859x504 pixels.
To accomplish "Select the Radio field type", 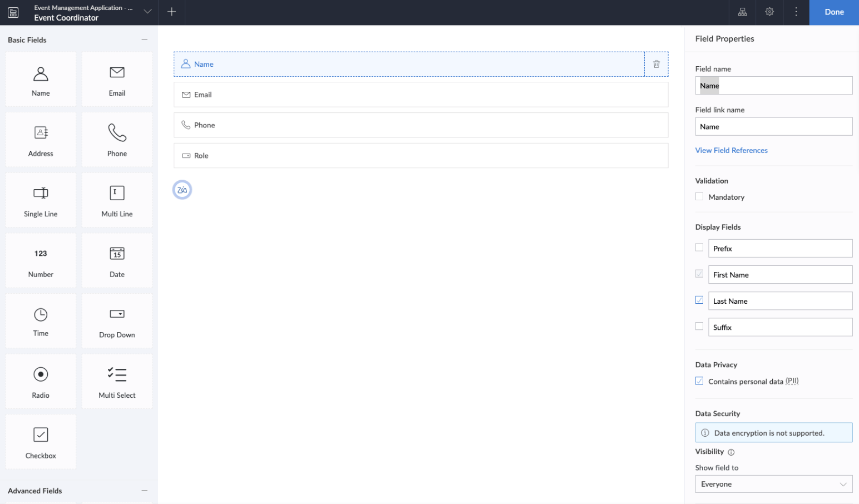I will pyautogui.click(x=40, y=381).
